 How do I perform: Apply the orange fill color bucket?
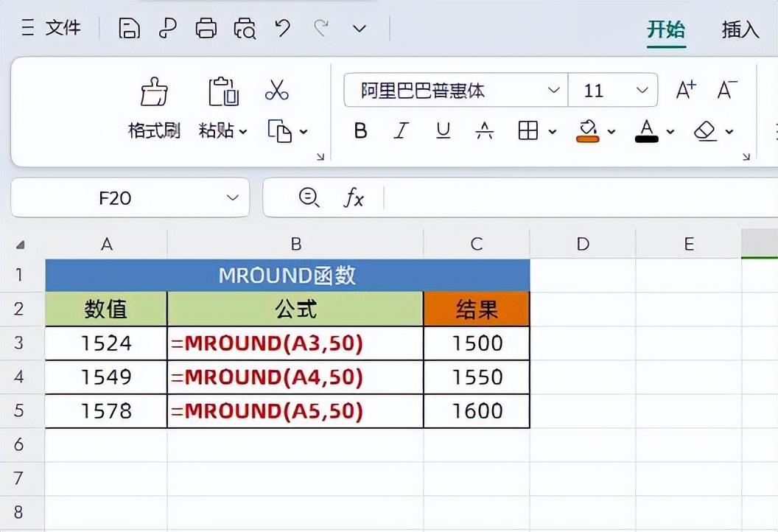(587, 131)
